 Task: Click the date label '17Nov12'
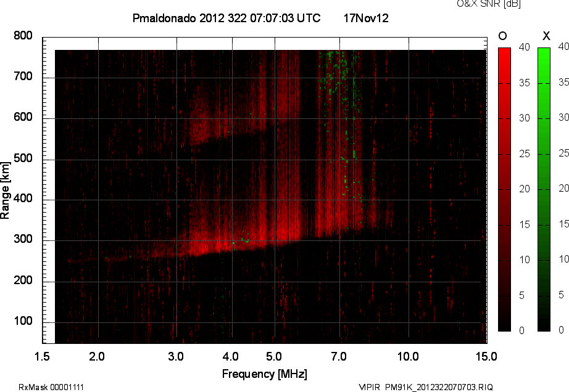point(366,18)
